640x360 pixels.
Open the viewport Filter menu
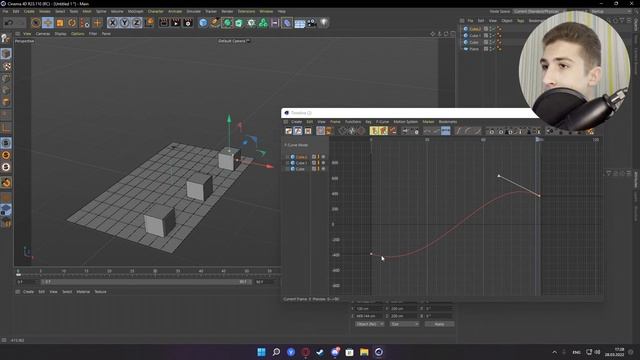(x=93, y=34)
